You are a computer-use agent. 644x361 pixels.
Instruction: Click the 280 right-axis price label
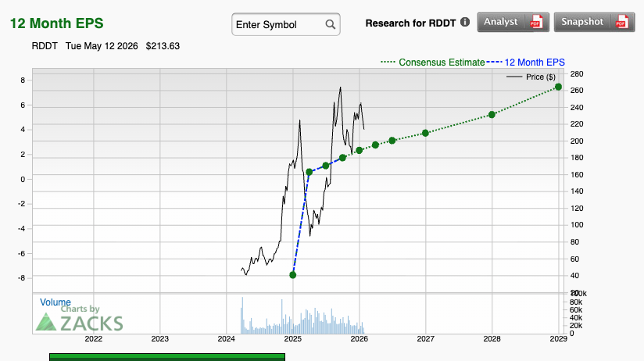click(577, 74)
